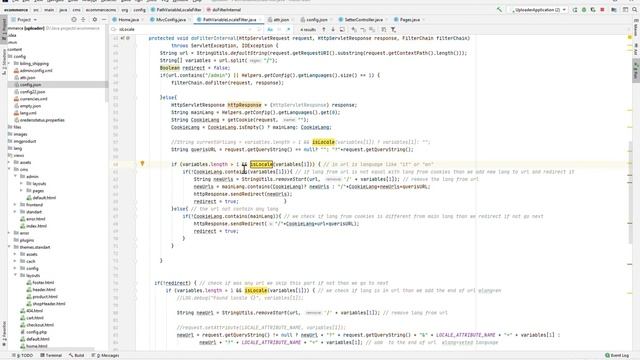Click ecommercecms in the navigation breadcrumb

[100, 10]
